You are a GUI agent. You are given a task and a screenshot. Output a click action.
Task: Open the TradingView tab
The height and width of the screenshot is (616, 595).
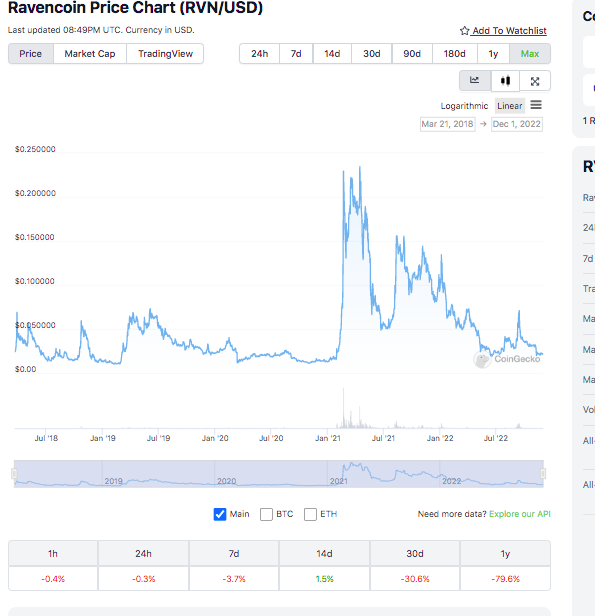[165, 54]
